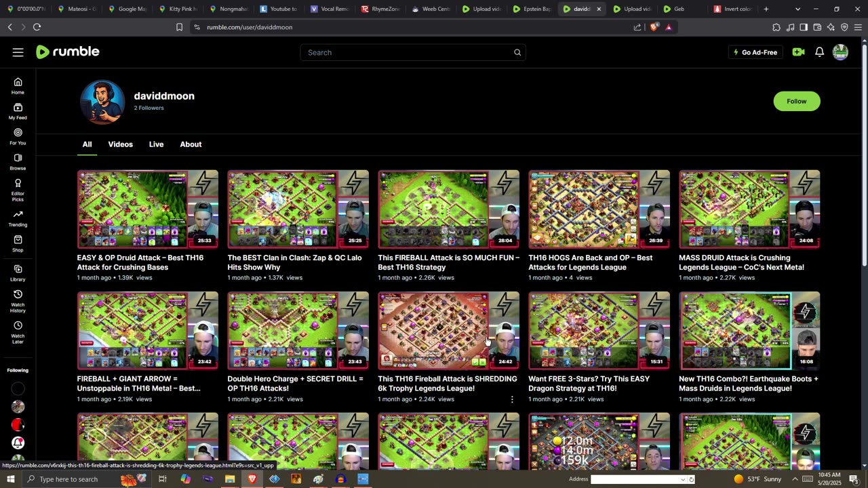Open the three-dot menu on Fireball SHREDDING video

(x=512, y=399)
